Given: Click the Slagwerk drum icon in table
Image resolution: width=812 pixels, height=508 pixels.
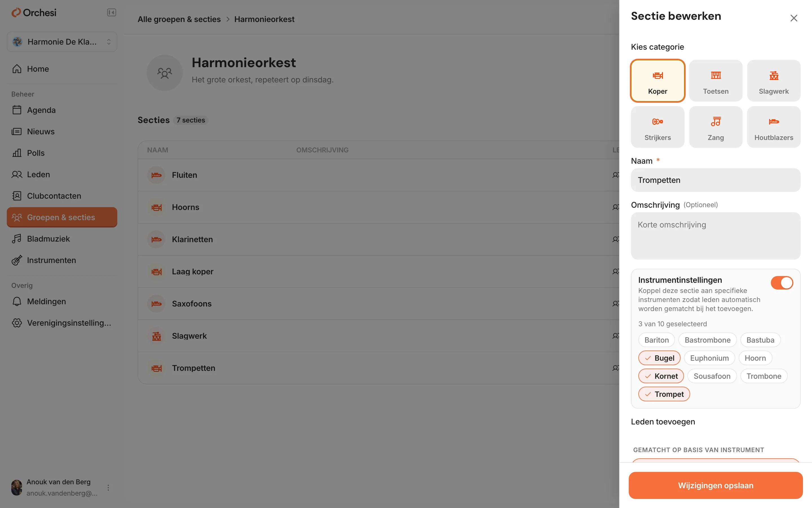Looking at the screenshot, I should (156, 336).
